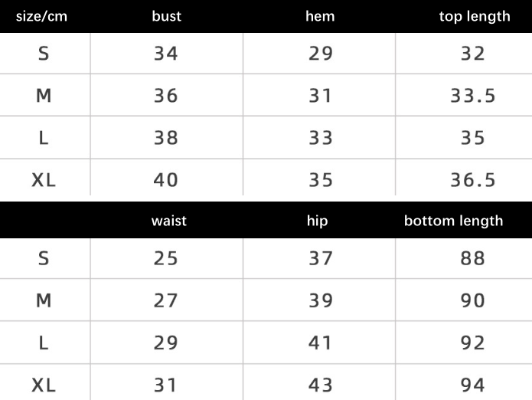532x400 pixels.
Task: Select hip value 43
Action: coord(320,385)
